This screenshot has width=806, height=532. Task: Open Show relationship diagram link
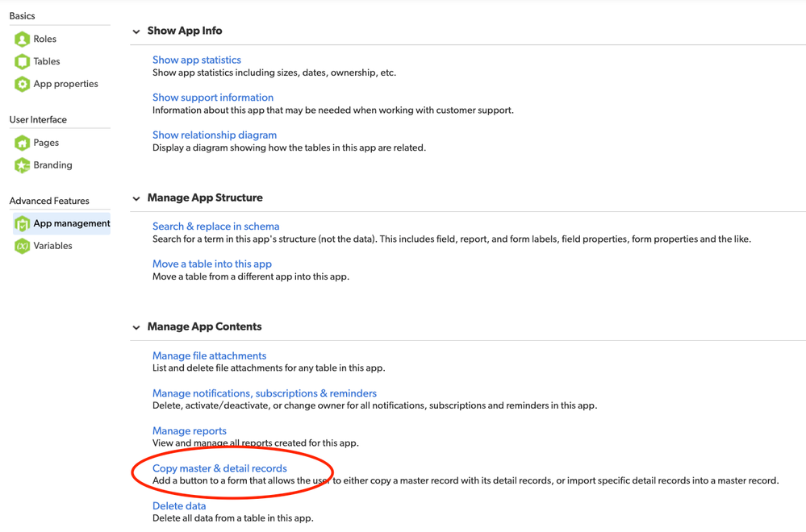215,135
